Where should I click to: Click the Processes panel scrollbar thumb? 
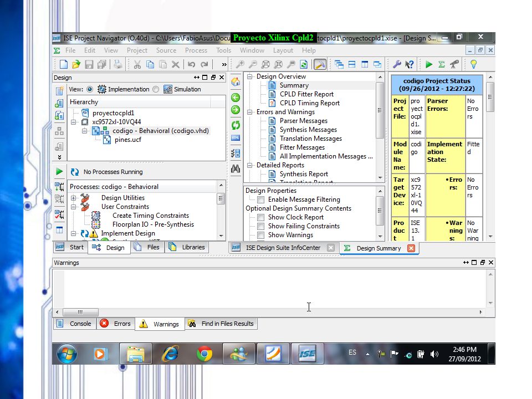221,198
